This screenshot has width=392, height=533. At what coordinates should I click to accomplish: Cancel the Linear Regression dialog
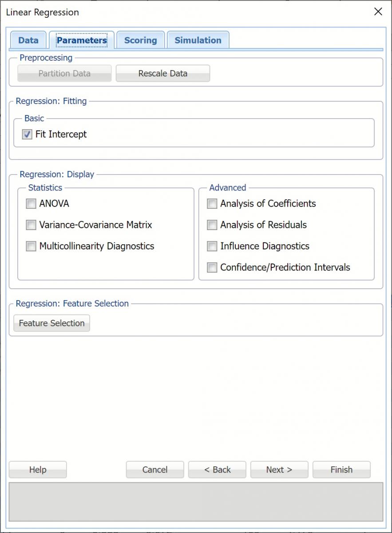click(x=155, y=470)
